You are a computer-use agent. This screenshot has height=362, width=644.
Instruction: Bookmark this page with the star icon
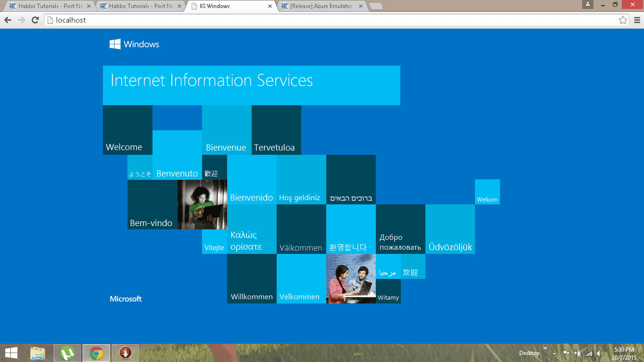[623, 20]
